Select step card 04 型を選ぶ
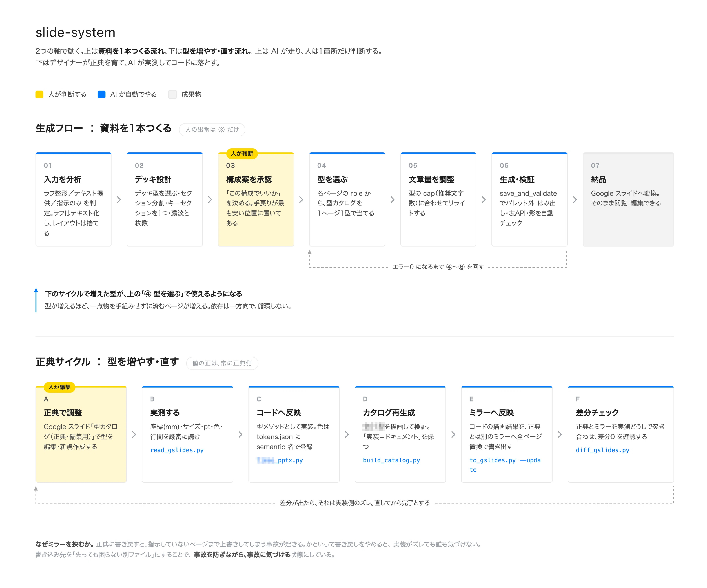Screen dimensions: 707x588 click(347, 199)
